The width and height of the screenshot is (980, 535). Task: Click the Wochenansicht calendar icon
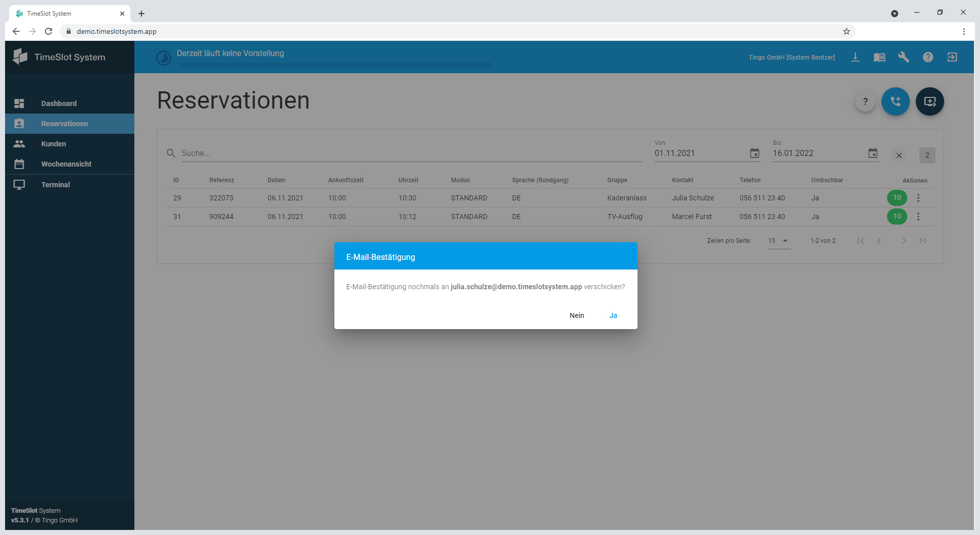click(19, 164)
